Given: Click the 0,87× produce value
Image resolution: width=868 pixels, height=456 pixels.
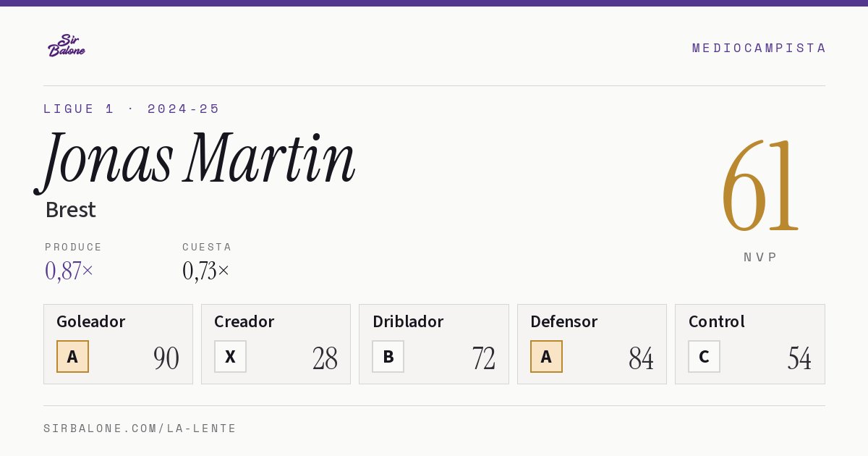Looking at the screenshot, I should pos(69,271).
